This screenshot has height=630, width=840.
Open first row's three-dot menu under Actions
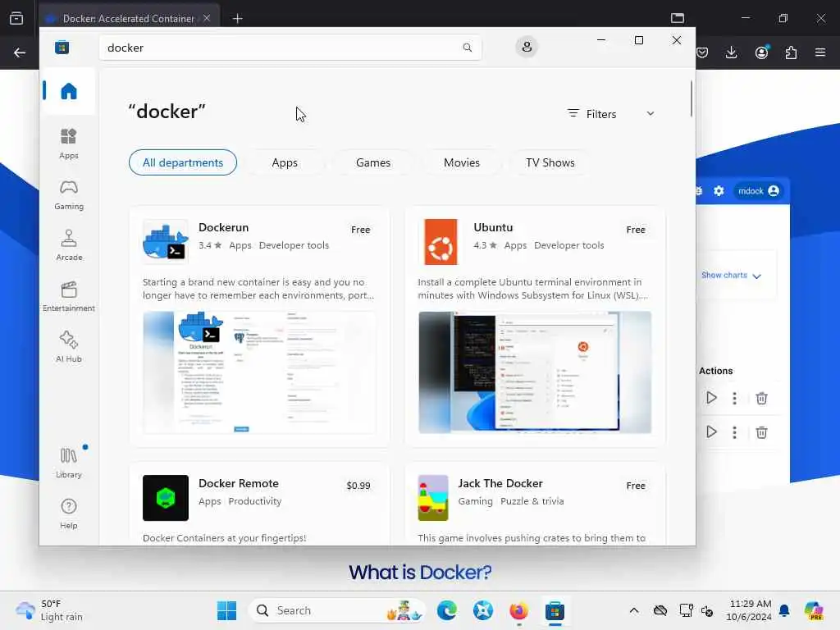click(x=734, y=398)
